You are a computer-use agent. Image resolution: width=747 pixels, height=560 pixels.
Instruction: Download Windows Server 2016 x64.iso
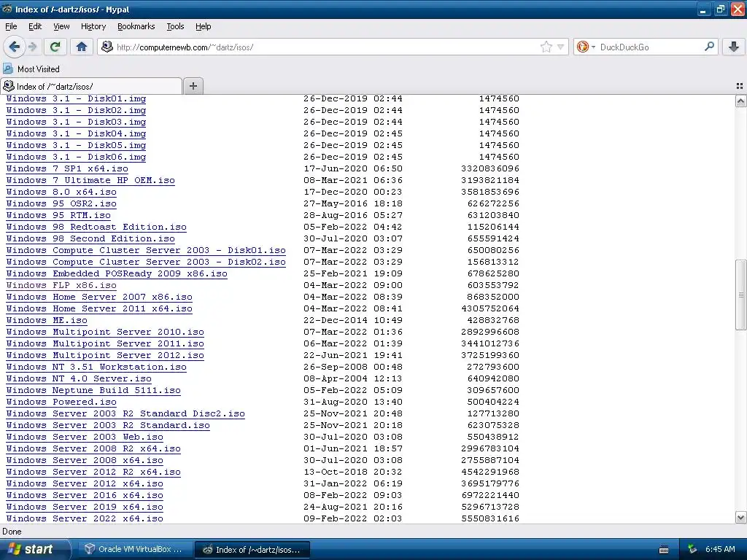[x=85, y=495]
